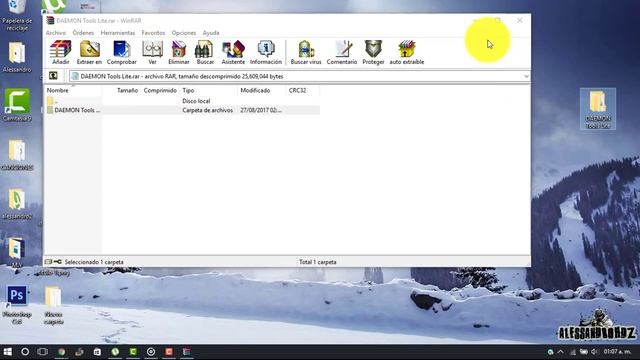This screenshot has width=640, height=360.
Task: Click the Comentario toolbar icon
Action: click(342, 52)
